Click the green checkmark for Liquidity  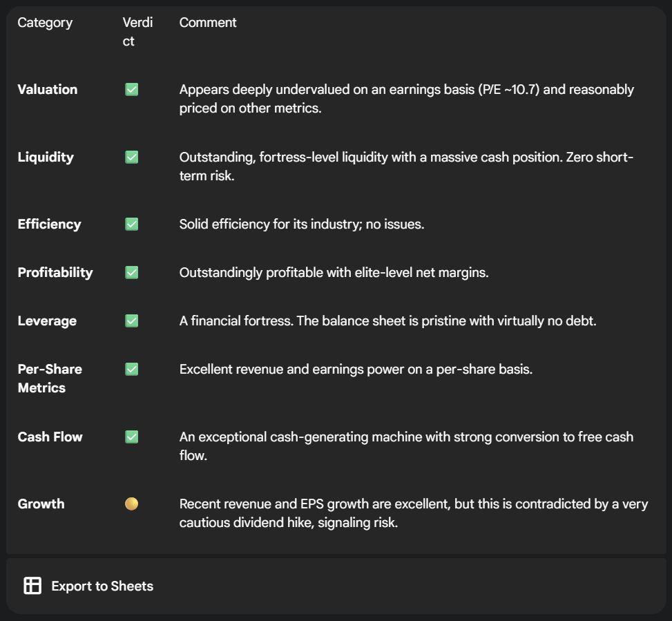(132, 157)
